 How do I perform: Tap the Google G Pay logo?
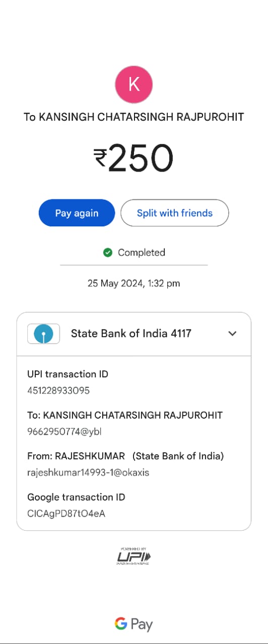(x=133, y=624)
